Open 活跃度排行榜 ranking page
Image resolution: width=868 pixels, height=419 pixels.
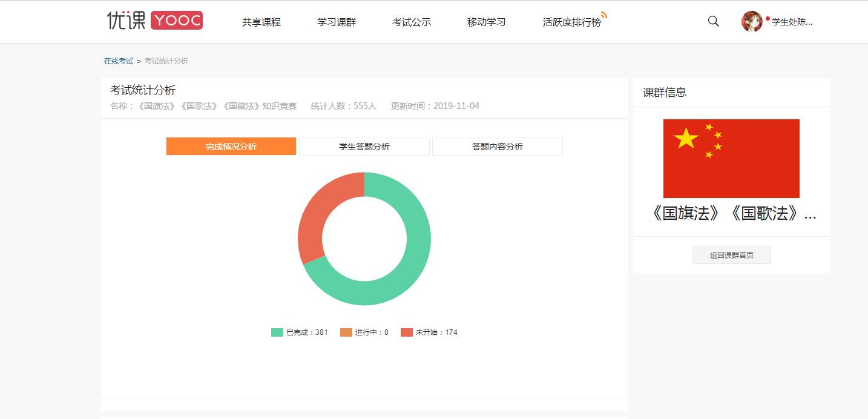coord(571,22)
